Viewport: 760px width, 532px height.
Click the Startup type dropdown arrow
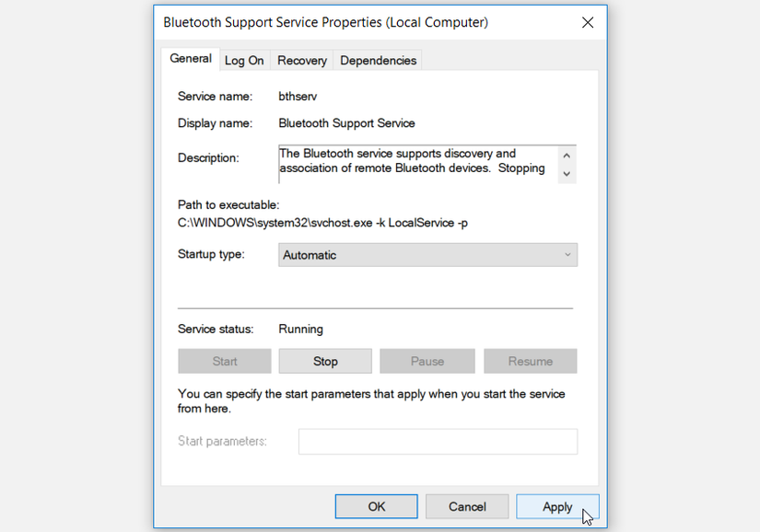[x=568, y=255]
